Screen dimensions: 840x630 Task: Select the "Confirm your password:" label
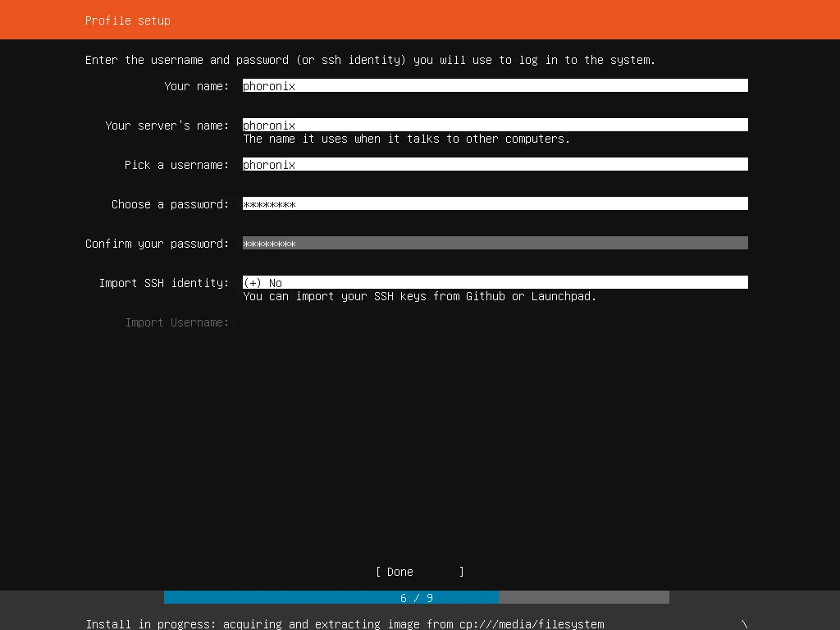[157, 244]
